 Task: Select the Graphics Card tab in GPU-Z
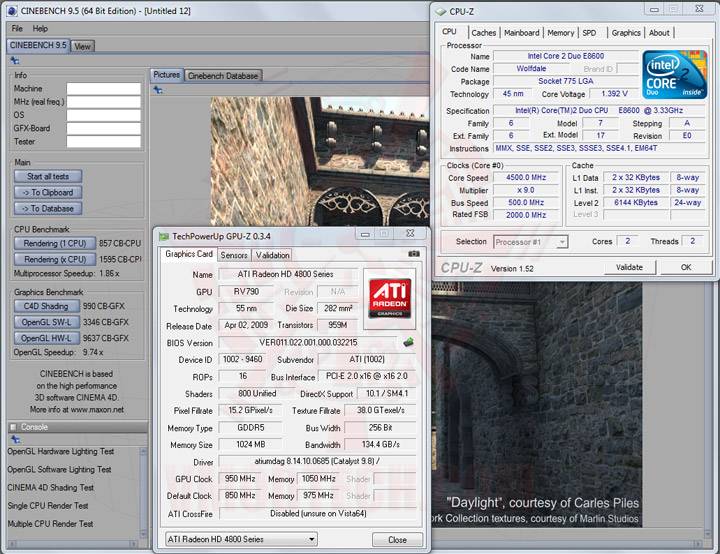pos(189,254)
